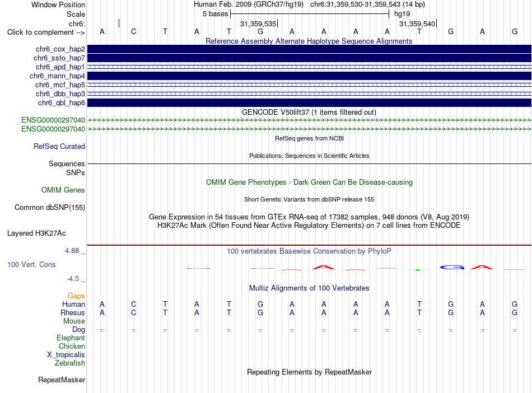Click the SNPs track label
532x393 pixels.
[76, 172]
